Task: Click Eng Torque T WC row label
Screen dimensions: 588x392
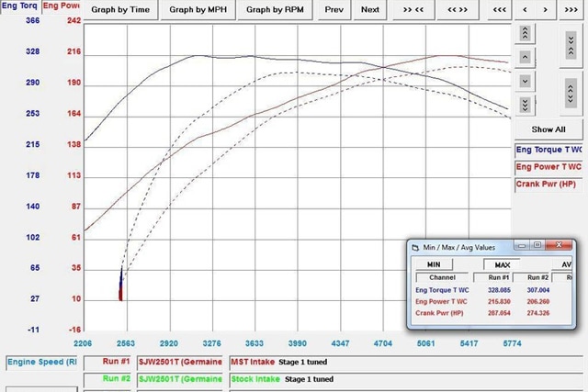Action: tap(442, 290)
